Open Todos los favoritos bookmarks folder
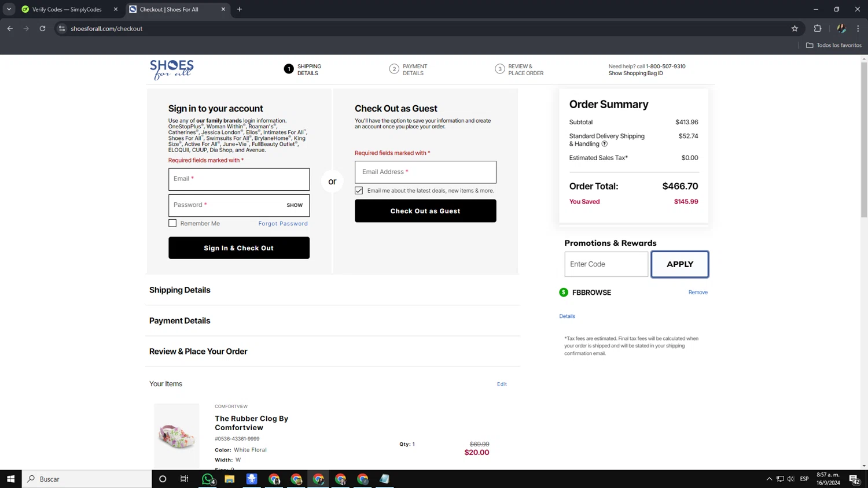Image resolution: width=868 pixels, height=488 pixels. click(x=834, y=45)
